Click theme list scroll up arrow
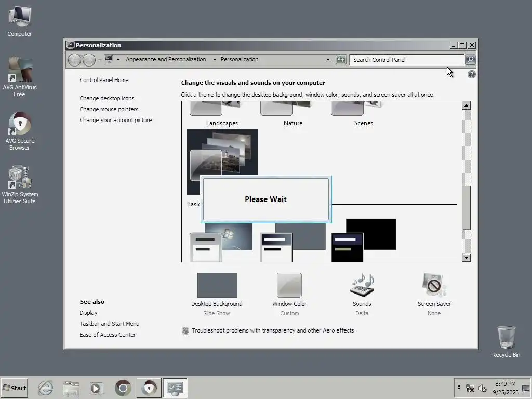The height and width of the screenshot is (399, 532). click(466, 106)
